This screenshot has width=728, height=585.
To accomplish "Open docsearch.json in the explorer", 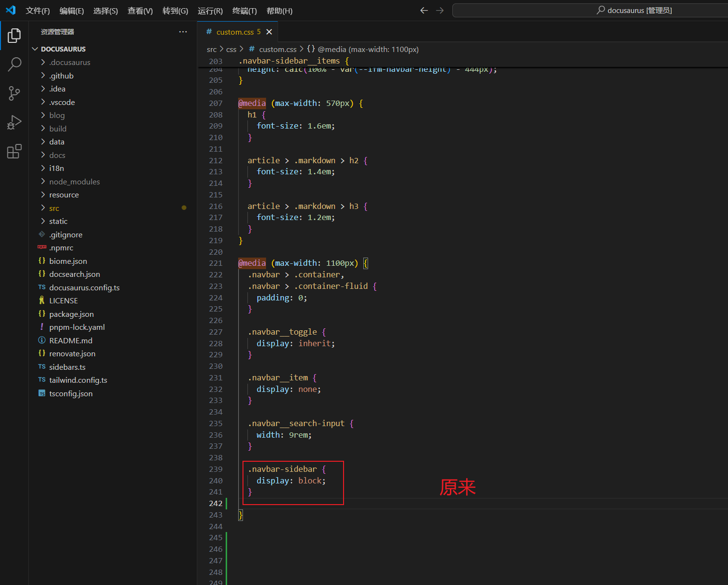I will click(x=113, y=274).
